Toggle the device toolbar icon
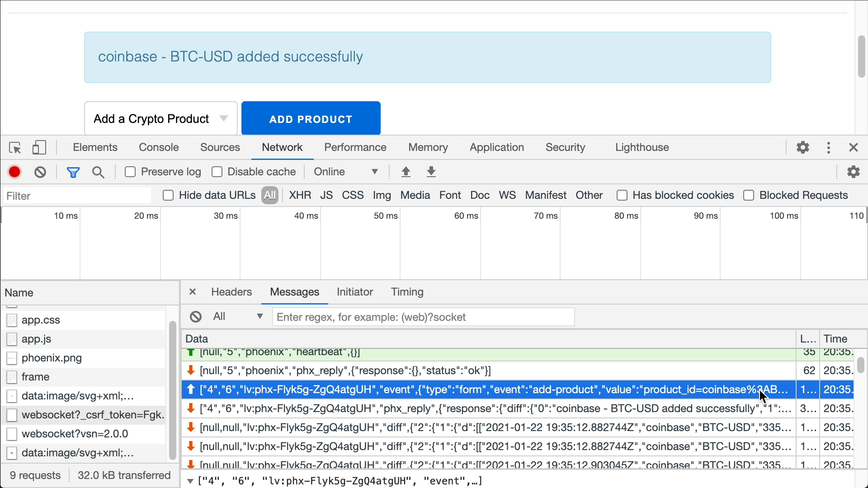Screen dimensions: 868x488 (39, 148)
